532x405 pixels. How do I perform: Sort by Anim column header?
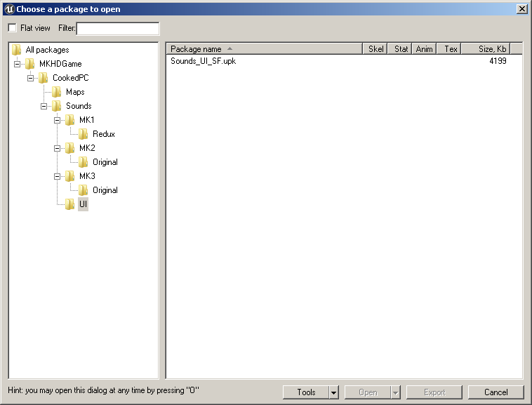tap(424, 49)
